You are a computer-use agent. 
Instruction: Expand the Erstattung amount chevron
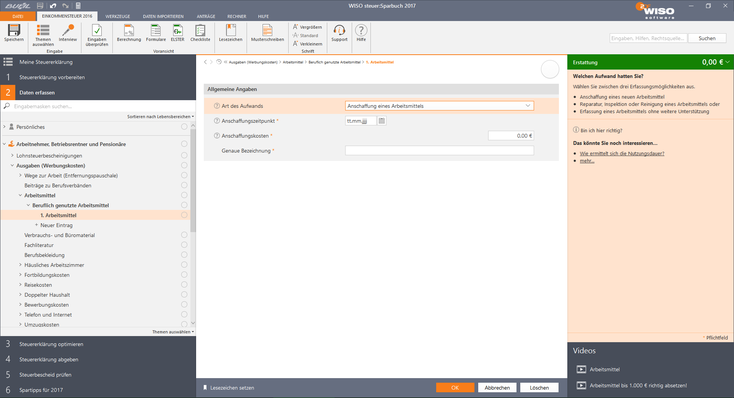point(727,62)
